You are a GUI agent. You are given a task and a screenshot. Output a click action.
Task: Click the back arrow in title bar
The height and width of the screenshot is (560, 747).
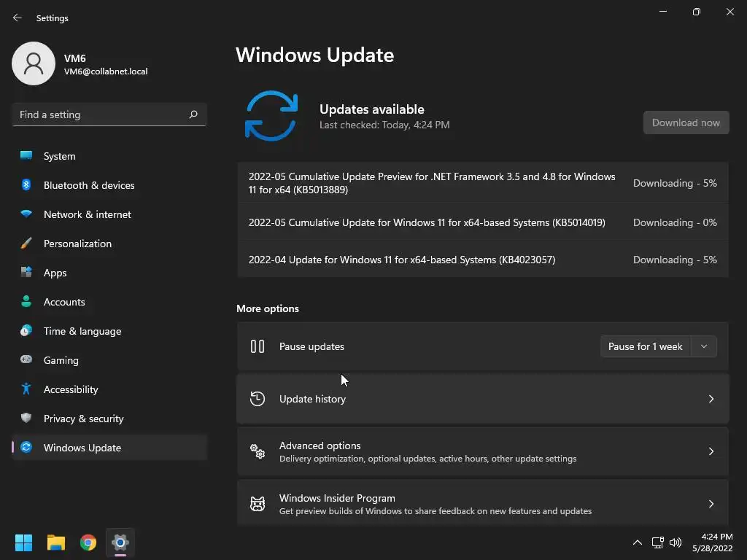(18, 17)
